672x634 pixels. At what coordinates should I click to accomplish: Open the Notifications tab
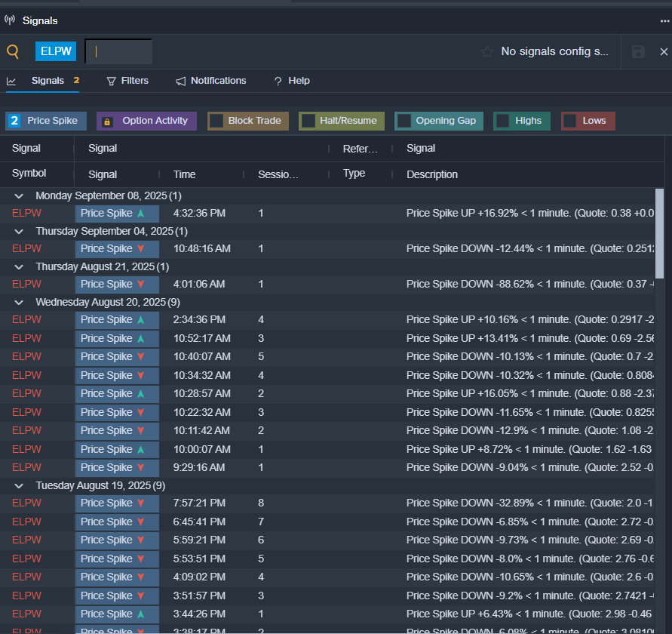pyautogui.click(x=211, y=81)
